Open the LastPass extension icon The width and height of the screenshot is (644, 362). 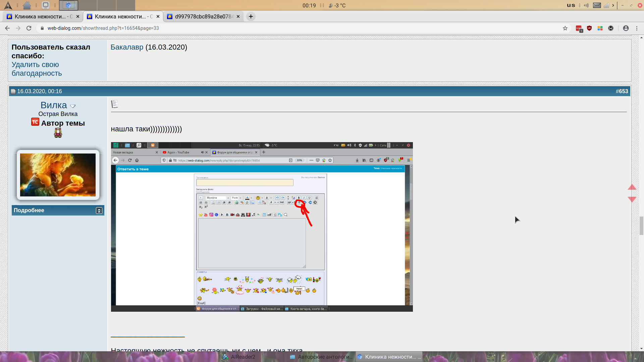[579, 28]
